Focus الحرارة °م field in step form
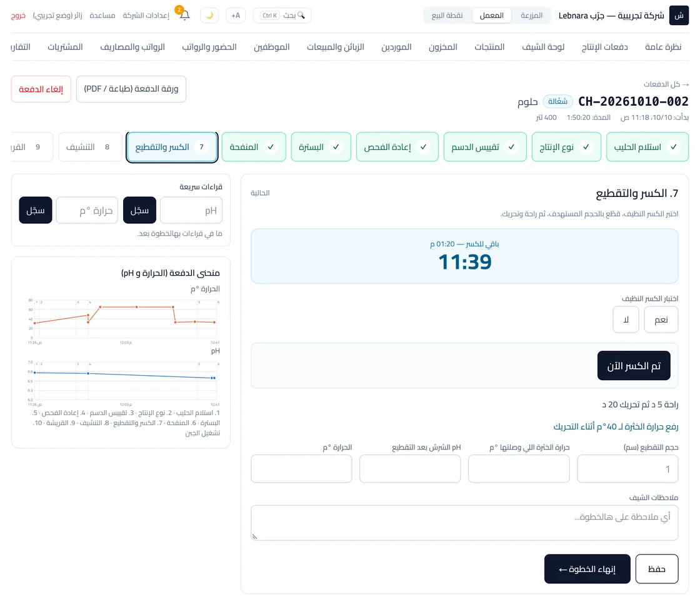 point(301,468)
